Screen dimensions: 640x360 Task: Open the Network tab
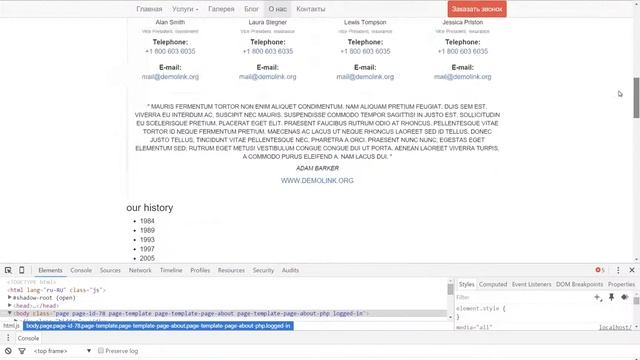(140, 270)
